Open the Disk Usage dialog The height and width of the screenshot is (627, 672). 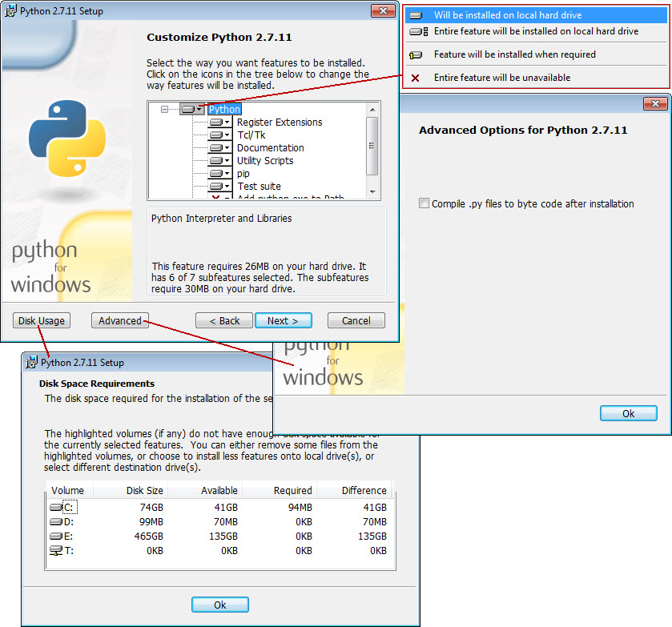point(42,320)
